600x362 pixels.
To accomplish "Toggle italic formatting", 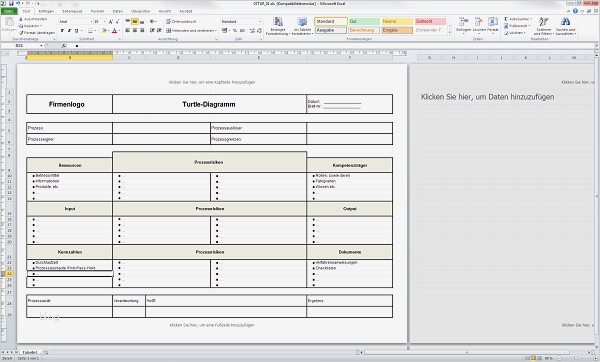I will pyautogui.click(x=69, y=30).
